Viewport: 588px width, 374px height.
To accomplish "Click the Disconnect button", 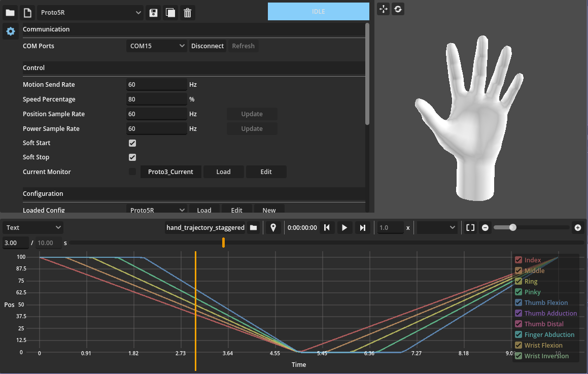I will tap(207, 46).
